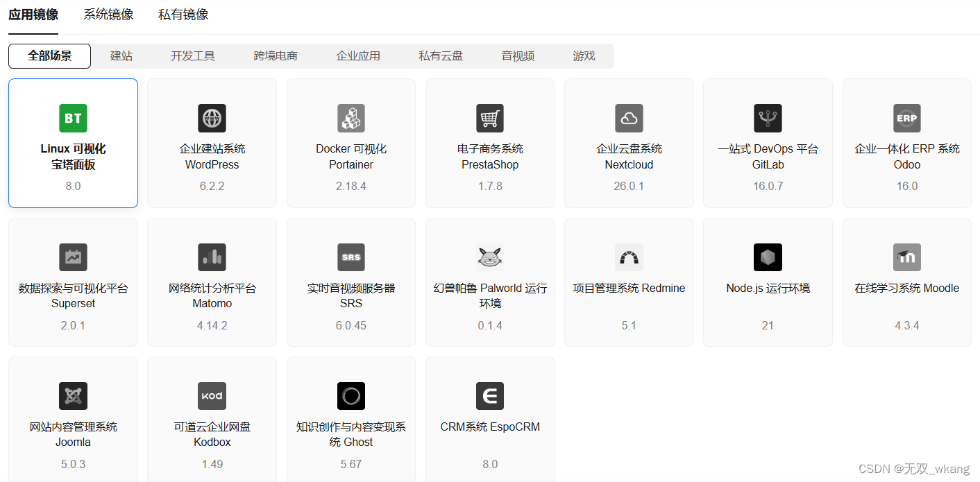The image size is (980, 482).
Task: Click the WordPress globe icon
Action: [212, 119]
